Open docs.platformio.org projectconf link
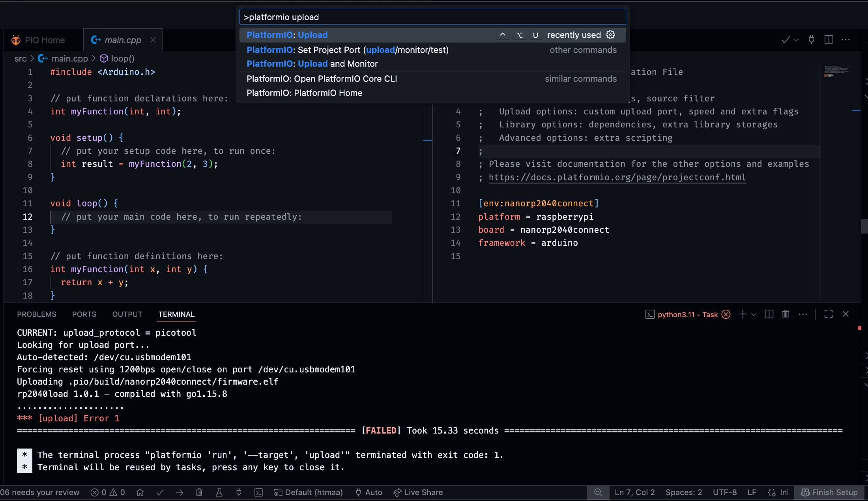The image size is (868, 501). [617, 178]
